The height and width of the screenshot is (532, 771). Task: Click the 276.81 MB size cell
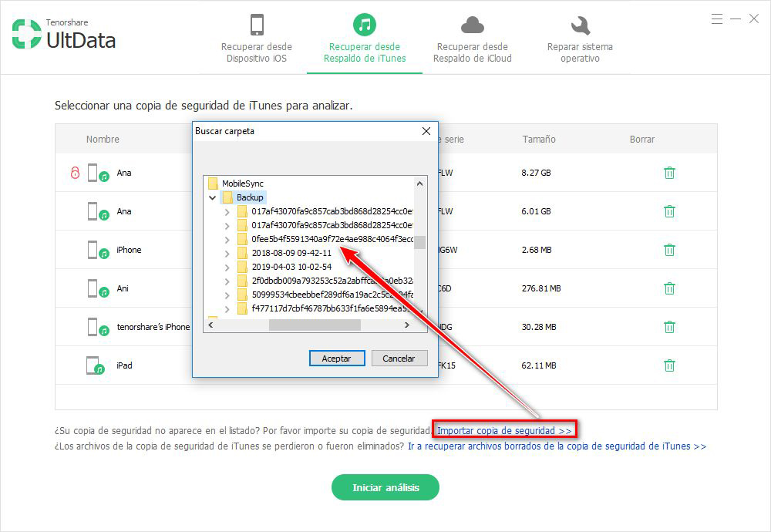click(541, 288)
